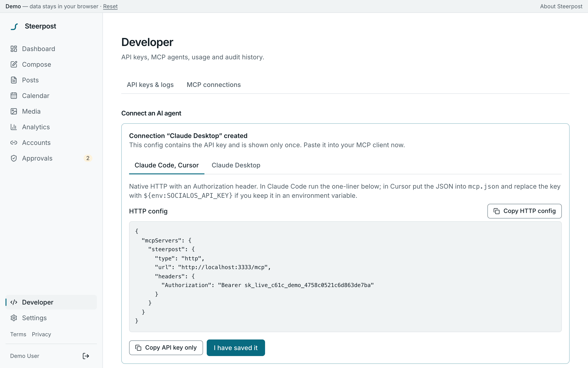This screenshot has width=588, height=368.
Task: Click the Steerpost logo icon
Action: click(x=14, y=26)
